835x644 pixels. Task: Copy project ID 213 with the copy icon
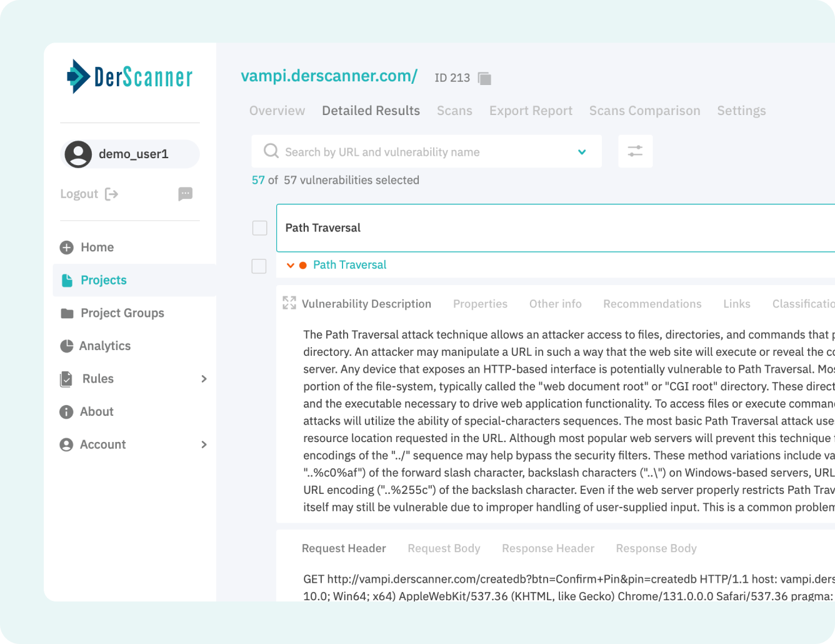tap(484, 78)
